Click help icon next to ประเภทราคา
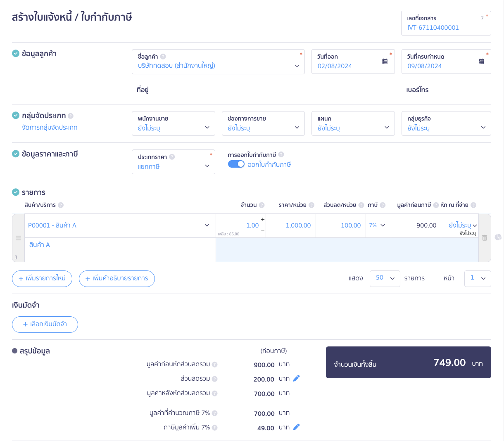Image resolution: width=504 pixels, height=441 pixels. [x=172, y=157]
